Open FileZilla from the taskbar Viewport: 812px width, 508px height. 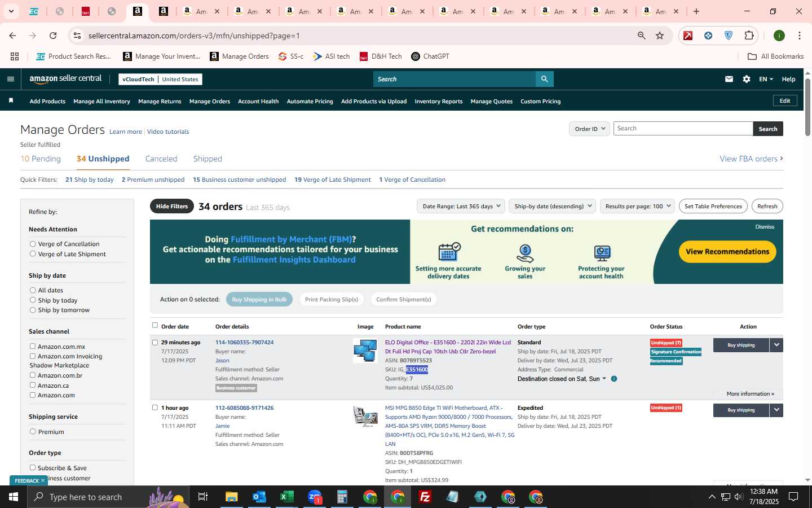point(425,497)
